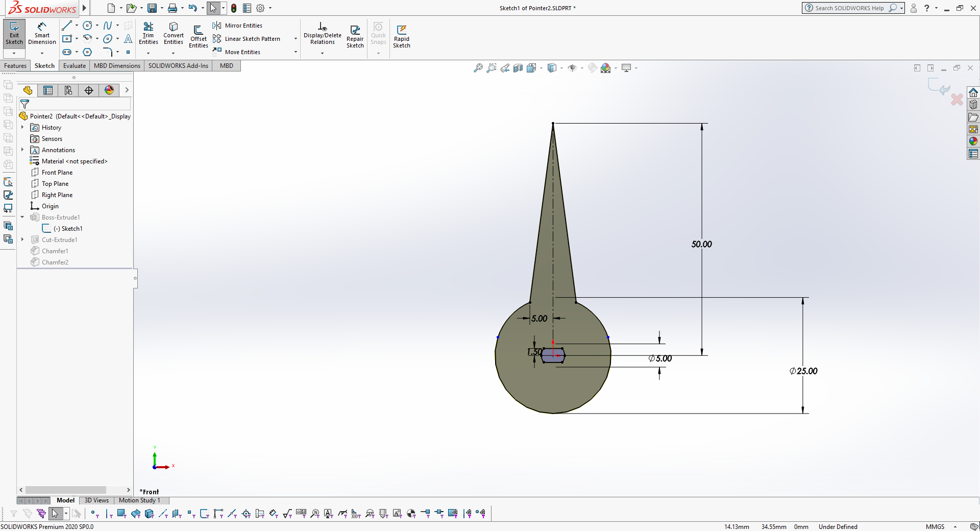Screen dimensions: 980x531
Task: Toggle Filter Solid Bodies selection filter
Action: tap(150, 513)
